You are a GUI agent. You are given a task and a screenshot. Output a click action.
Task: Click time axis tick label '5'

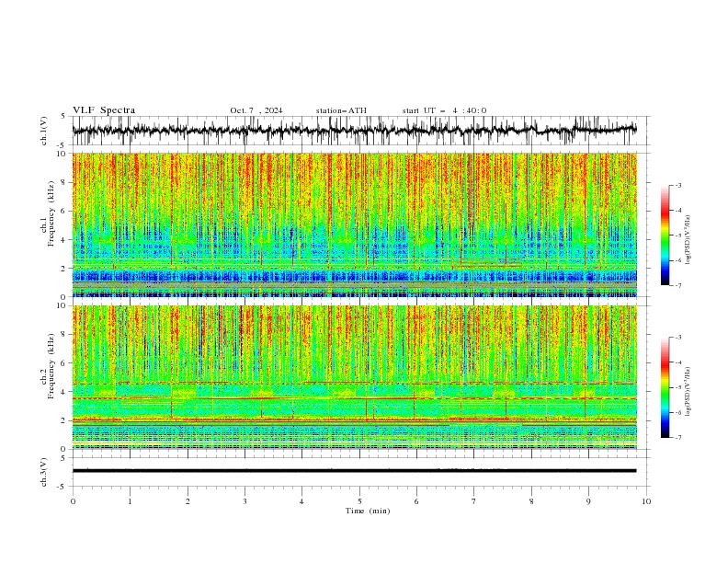pyautogui.click(x=359, y=501)
